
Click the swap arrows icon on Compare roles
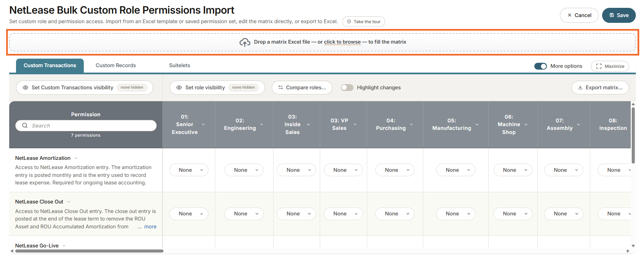point(281,88)
